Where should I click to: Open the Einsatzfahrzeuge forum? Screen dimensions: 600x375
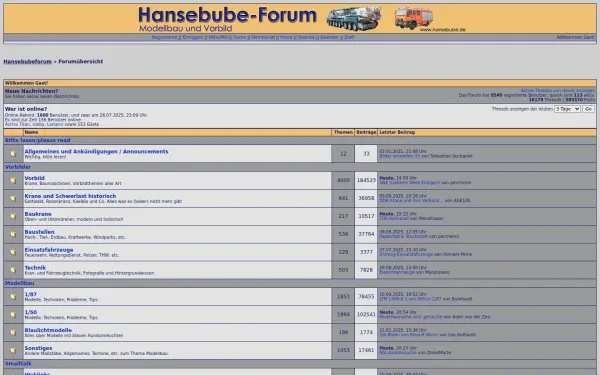tap(49, 250)
